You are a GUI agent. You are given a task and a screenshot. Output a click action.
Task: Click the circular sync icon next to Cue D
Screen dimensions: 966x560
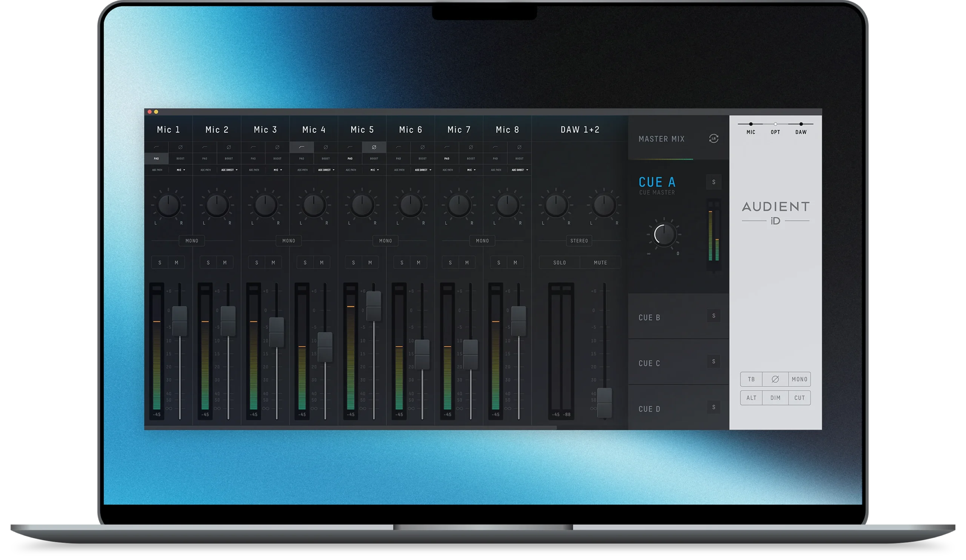pos(714,408)
